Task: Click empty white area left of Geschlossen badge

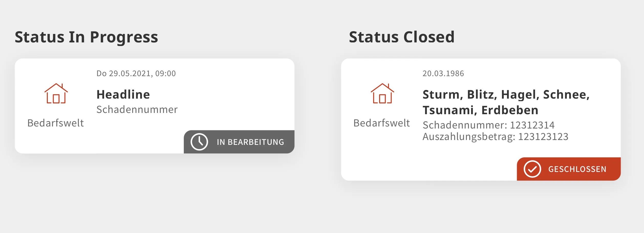Action: [x=435, y=166]
